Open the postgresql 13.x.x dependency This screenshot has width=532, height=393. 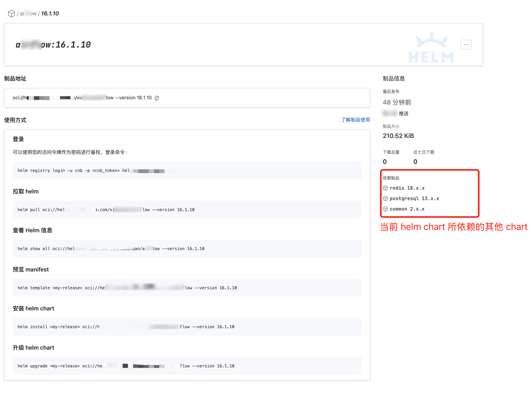(414, 199)
